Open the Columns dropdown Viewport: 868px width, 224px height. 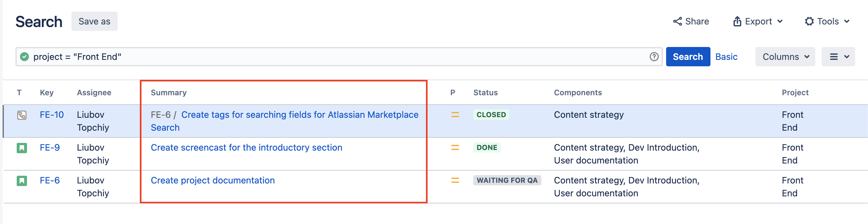point(785,57)
